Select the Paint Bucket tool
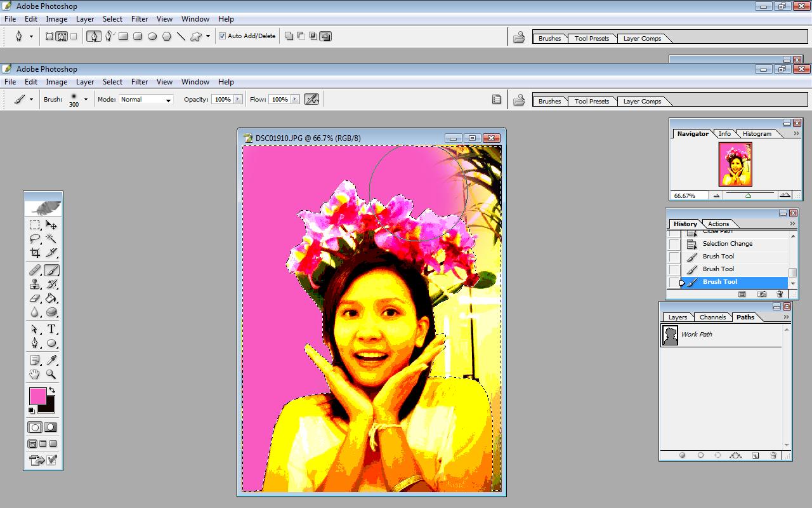The image size is (812, 508). click(51, 298)
